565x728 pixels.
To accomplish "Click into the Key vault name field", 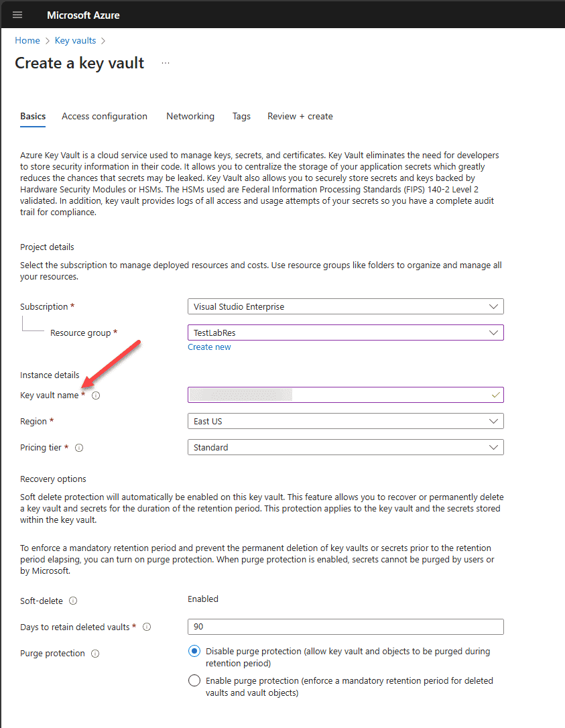I will click(345, 395).
